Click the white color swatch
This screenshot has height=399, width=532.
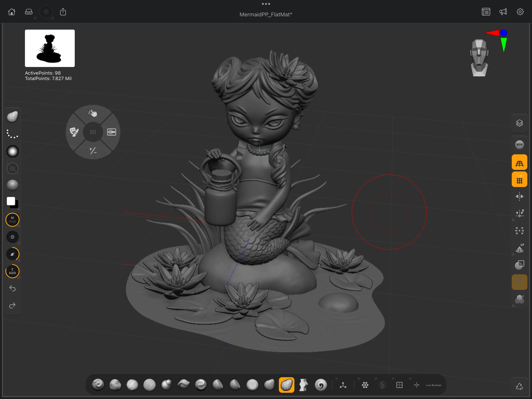(x=11, y=200)
